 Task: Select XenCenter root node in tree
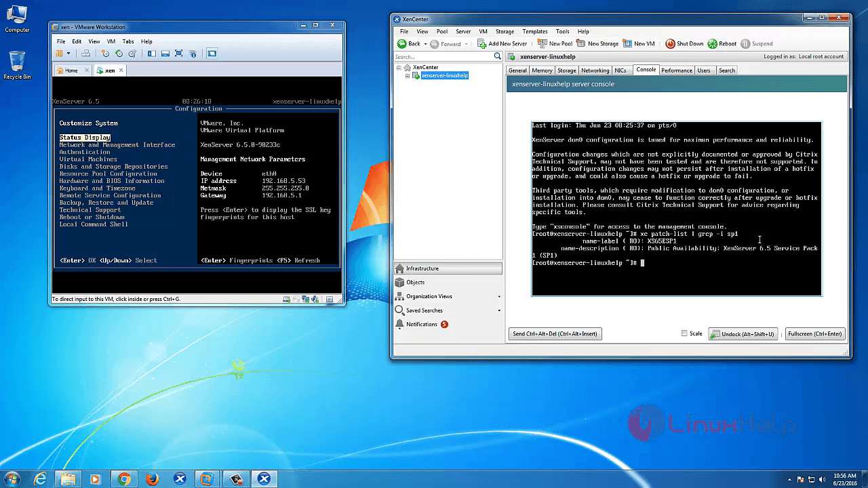[x=425, y=67]
